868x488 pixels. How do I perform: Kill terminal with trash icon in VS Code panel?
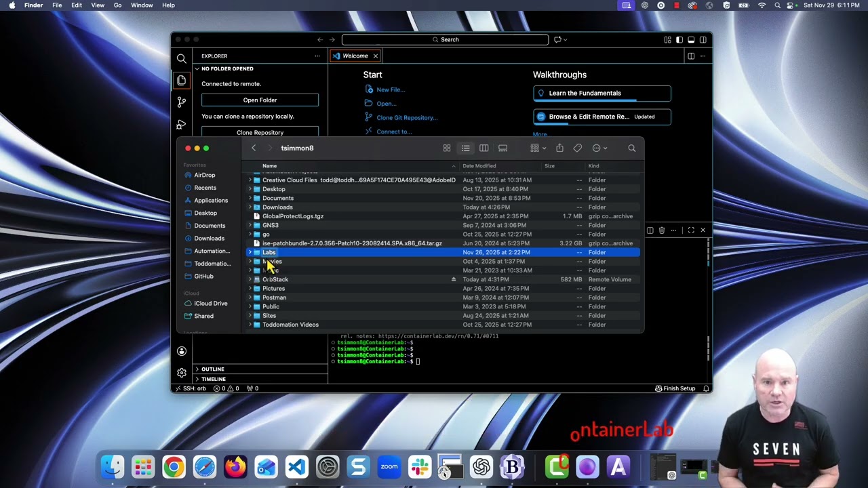tap(662, 230)
